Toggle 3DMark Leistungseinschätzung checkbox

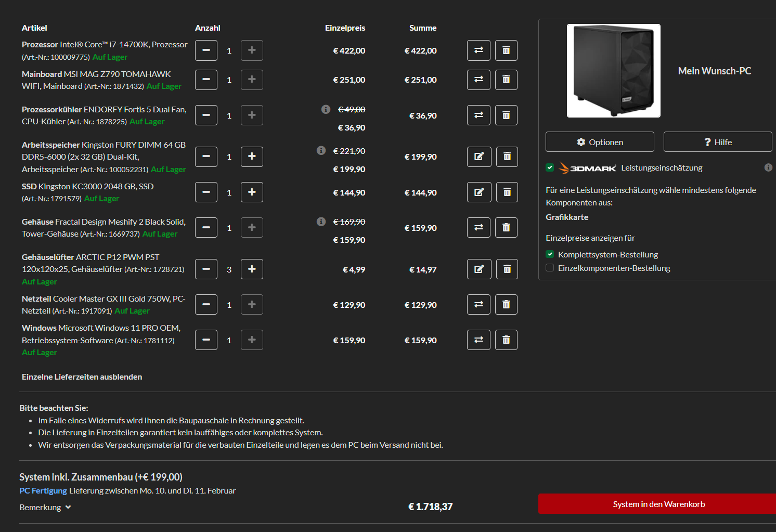pos(550,167)
